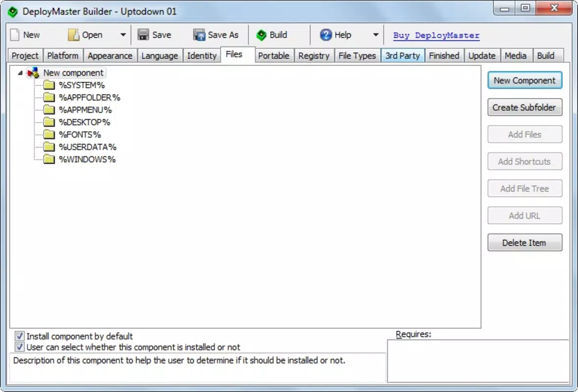Click the Add URL button
This screenshot has height=392, width=578.
pyautogui.click(x=525, y=216)
